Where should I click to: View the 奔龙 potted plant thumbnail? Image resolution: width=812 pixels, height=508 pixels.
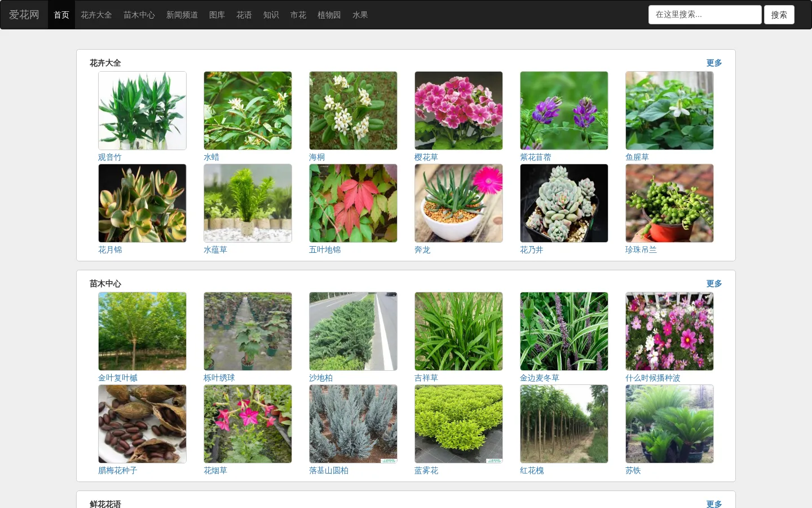pyautogui.click(x=458, y=203)
